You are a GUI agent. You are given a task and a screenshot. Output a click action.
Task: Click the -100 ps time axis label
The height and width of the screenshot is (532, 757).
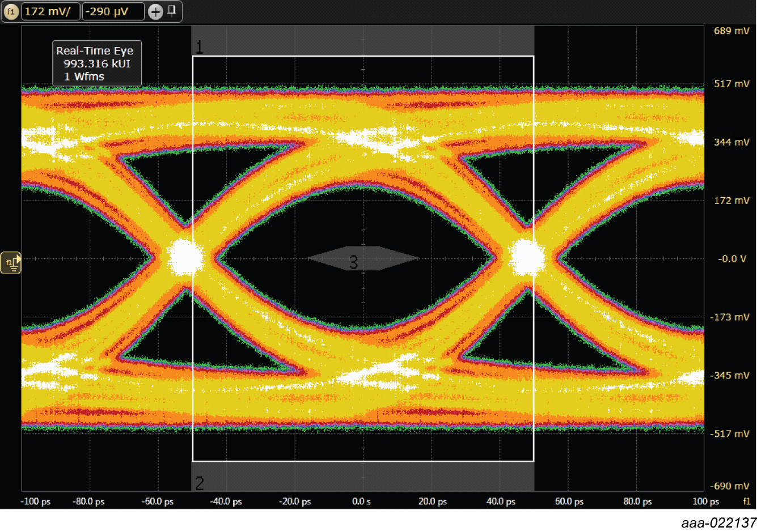pos(36,501)
